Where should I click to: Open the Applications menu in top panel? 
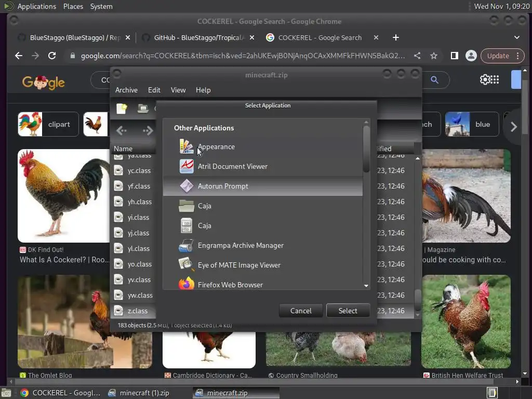pos(36,6)
